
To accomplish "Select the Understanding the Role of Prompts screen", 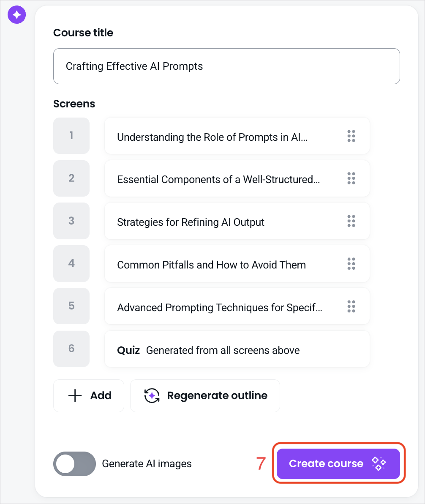I will [x=237, y=136].
